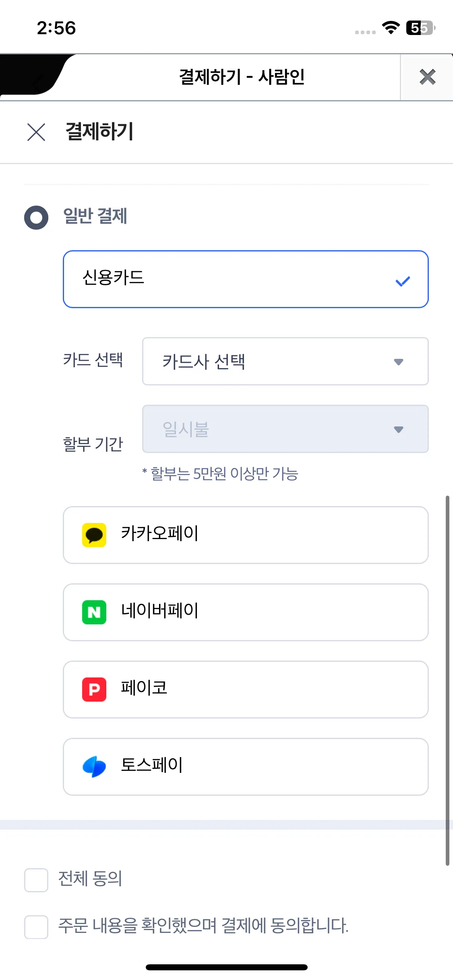The image size is (453, 980).
Task: Tap the blue TossPay logo icon
Action: [94, 767]
